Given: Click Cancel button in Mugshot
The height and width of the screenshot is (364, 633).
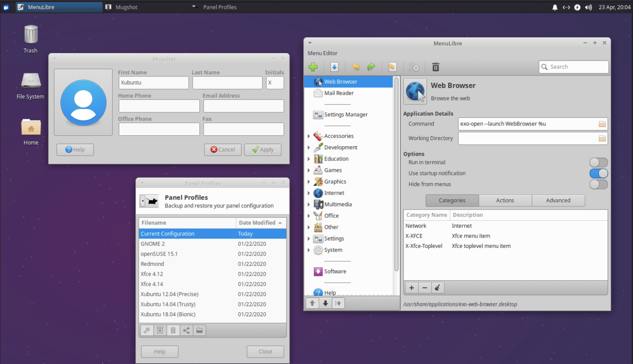Looking at the screenshot, I should point(223,150).
